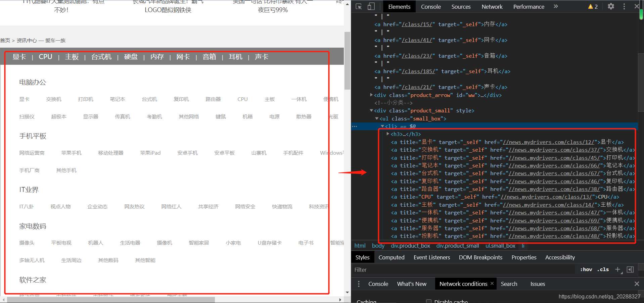
Task: Expand the h3 node
Action: point(388,134)
